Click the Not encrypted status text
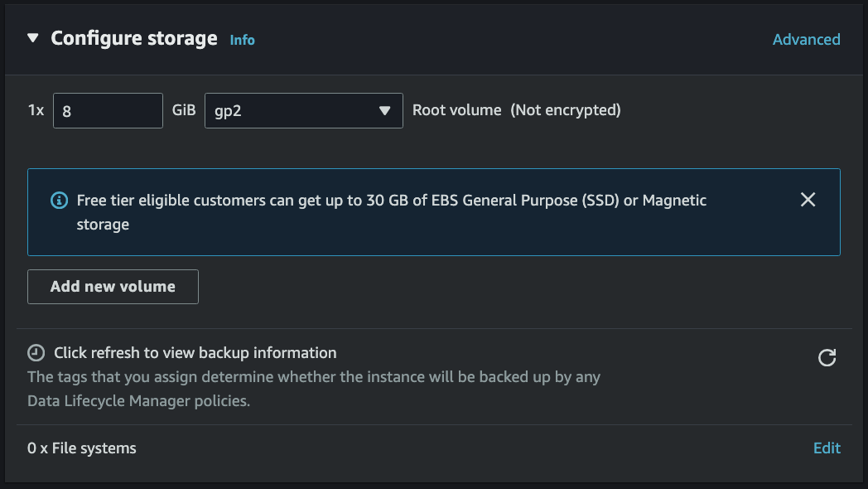The height and width of the screenshot is (489, 868). 566,109
